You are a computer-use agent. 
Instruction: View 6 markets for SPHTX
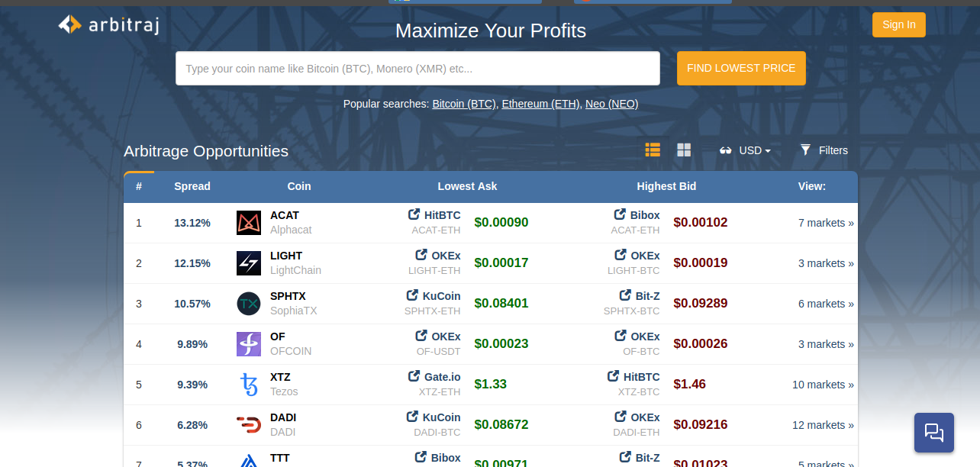pyautogui.click(x=826, y=304)
